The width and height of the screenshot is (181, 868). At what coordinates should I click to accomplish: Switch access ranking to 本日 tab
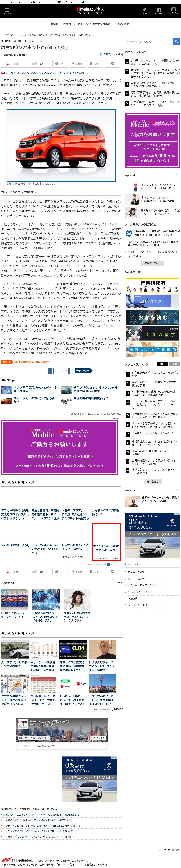163,364
